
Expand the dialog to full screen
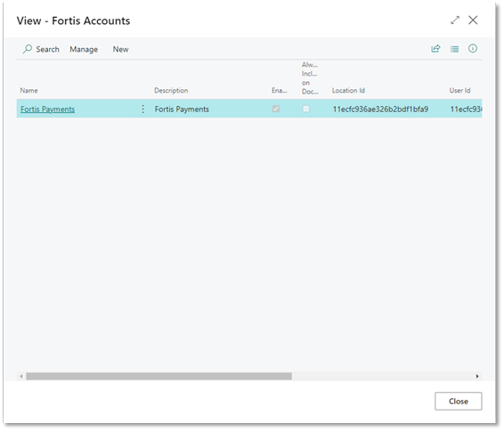[455, 20]
